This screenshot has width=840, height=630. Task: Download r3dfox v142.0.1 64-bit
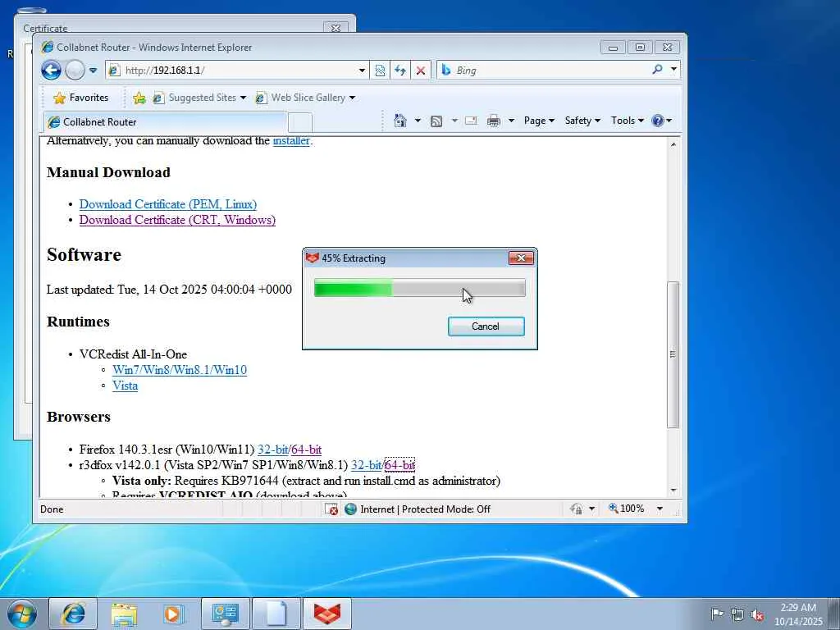coord(400,465)
